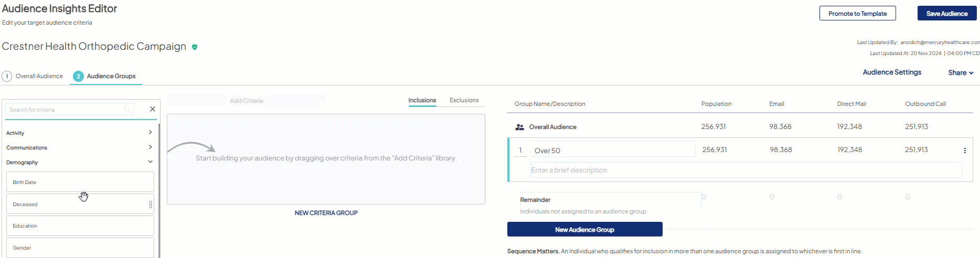Open the Share dropdown menu
The height and width of the screenshot is (258, 980).
(960, 73)
